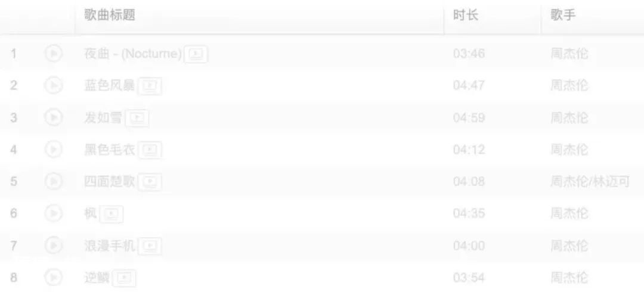Screen dimensions: 644x292
Task: Play the song 逆鳞
Action: tap(54, 278)
